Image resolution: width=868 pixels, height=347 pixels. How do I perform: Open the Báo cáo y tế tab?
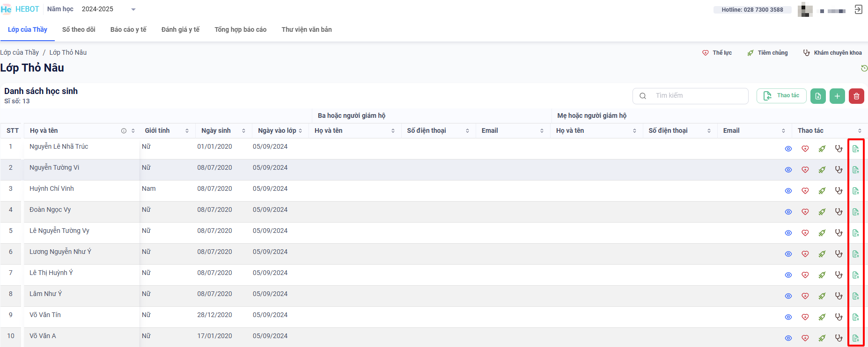click(128, 29)
